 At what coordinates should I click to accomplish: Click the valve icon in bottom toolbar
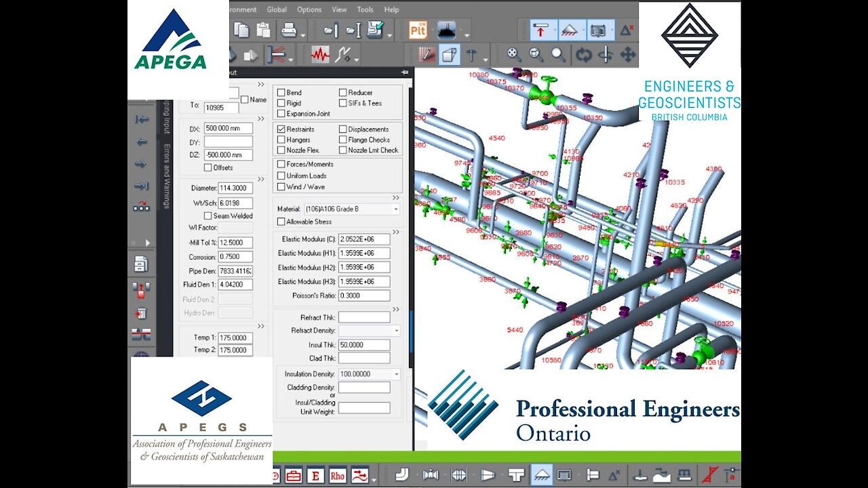(x=431, y=474)
